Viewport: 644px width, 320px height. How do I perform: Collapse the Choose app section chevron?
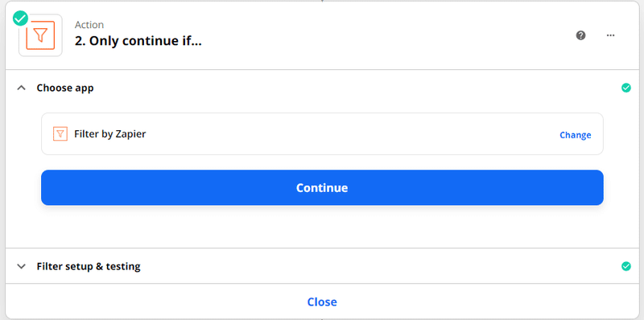[x=22, y=88]
